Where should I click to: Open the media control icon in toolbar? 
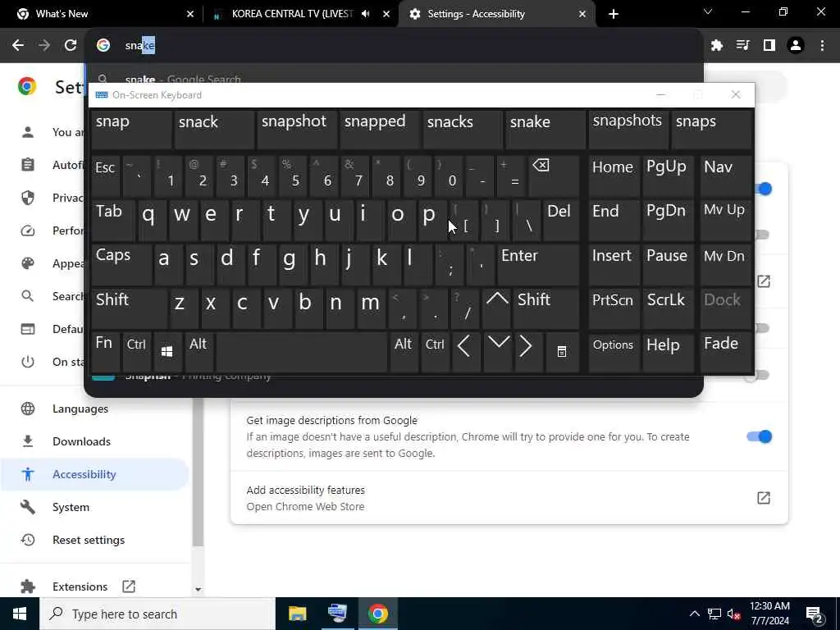(743, 46)
